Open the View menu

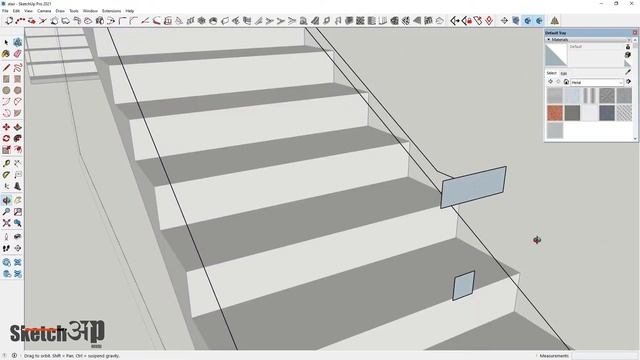click(x=28, y=11)
